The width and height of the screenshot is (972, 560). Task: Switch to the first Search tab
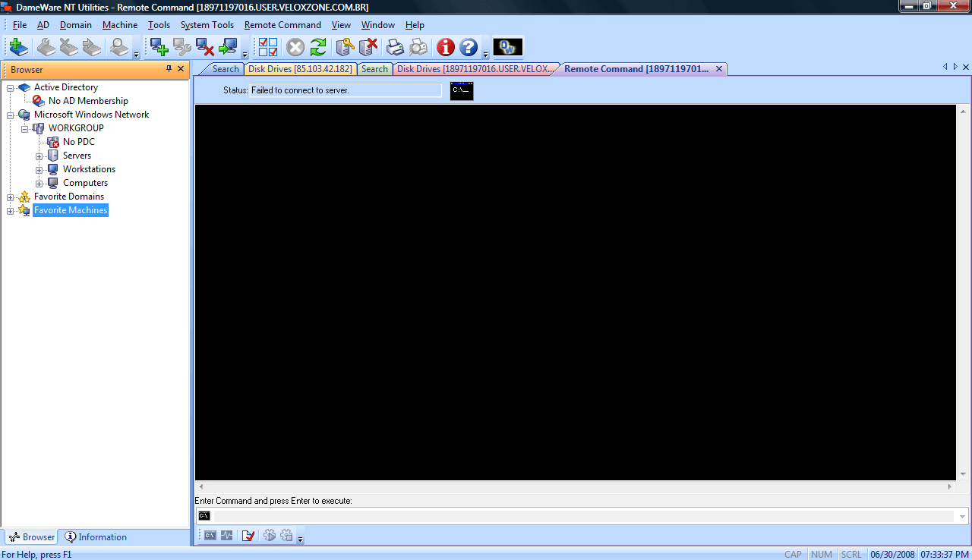(226, 69)
